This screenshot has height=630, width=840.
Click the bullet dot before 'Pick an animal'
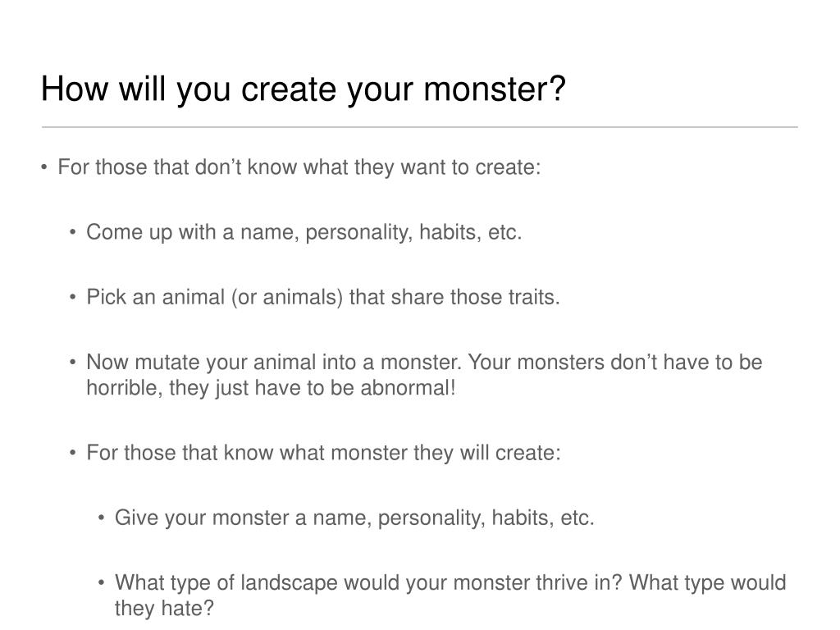(x=73, y=297)
